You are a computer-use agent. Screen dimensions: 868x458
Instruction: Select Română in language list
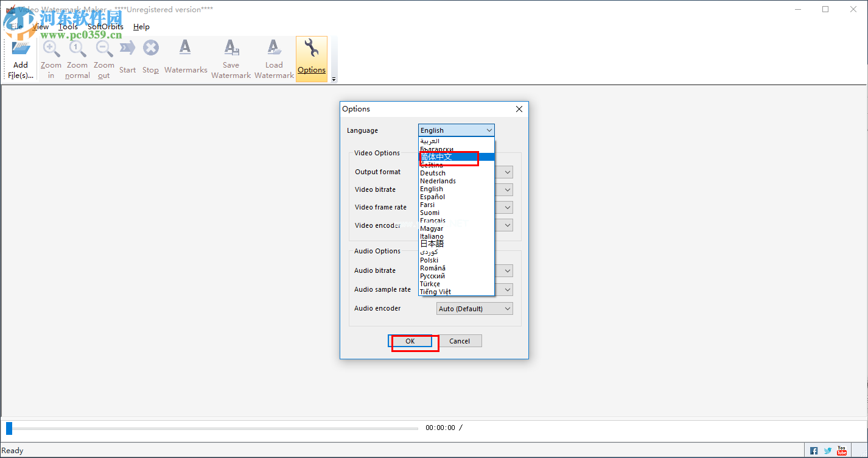tap(457, 268)
